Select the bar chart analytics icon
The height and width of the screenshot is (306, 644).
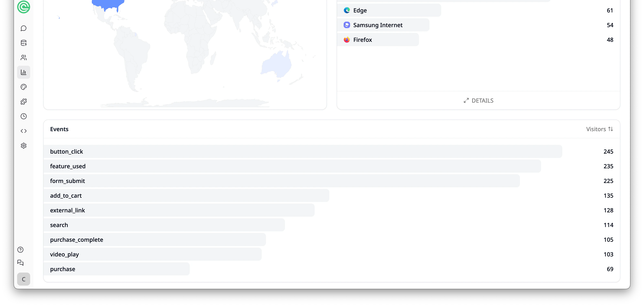tap(23, 72)
